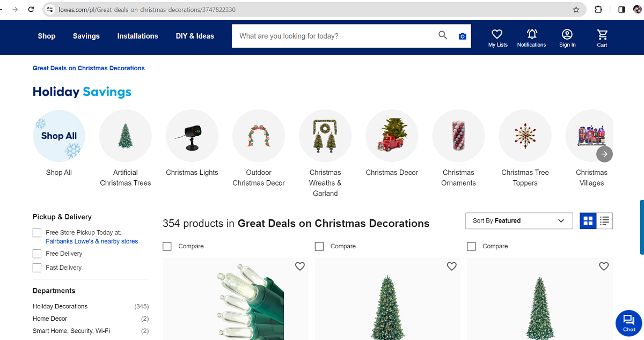
Task: Check the Free Delivery filter
Action: coord(36,253)
